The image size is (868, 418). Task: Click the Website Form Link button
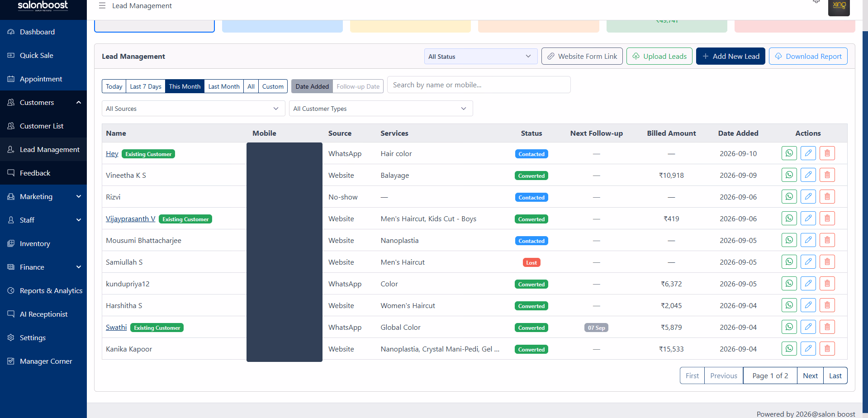[582, 56]
